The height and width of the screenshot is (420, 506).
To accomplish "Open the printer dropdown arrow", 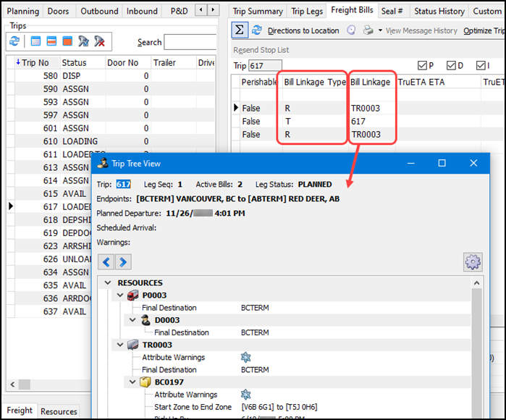I will click(x=379, y=30).
